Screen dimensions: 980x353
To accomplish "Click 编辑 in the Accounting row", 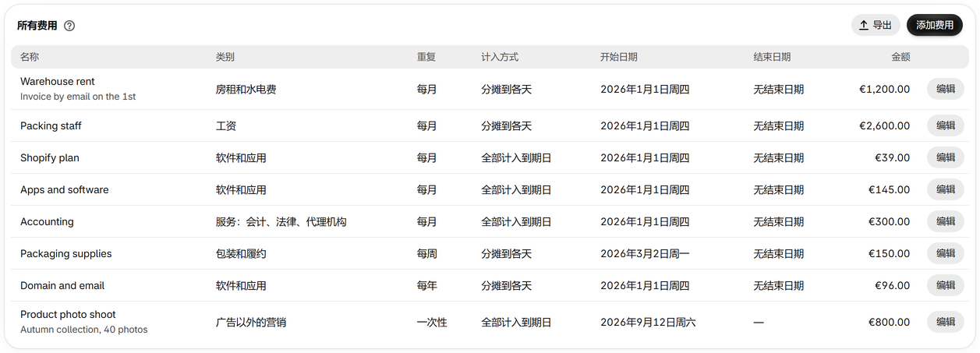I will pyautogui.click(x=945, y=221).
